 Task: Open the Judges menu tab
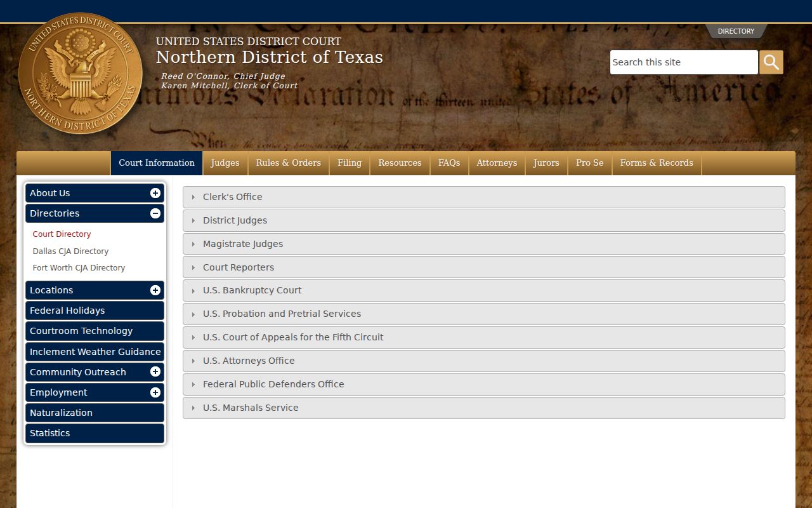[x=225, y=163]
